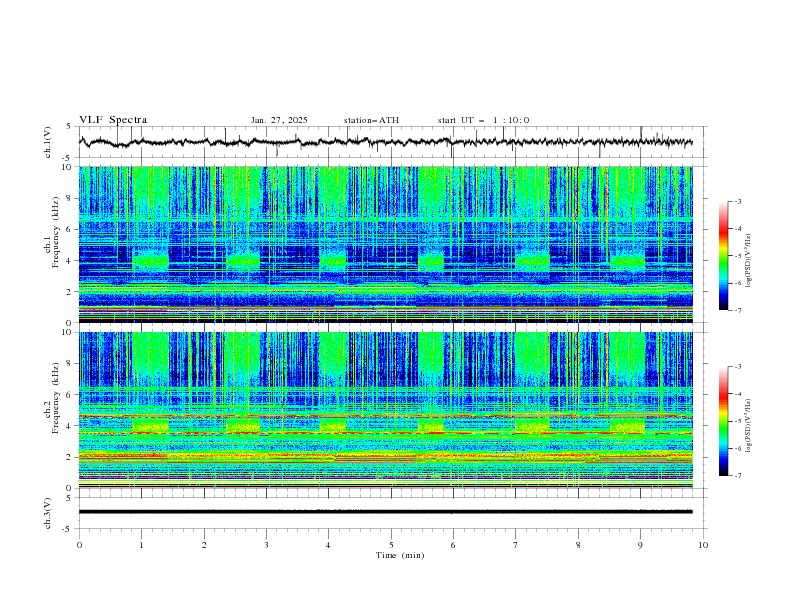The height and width of the screenshot is (612, 792).
Task: Click the ch.1 voltage waveform trace
Action: click(386, 142)
